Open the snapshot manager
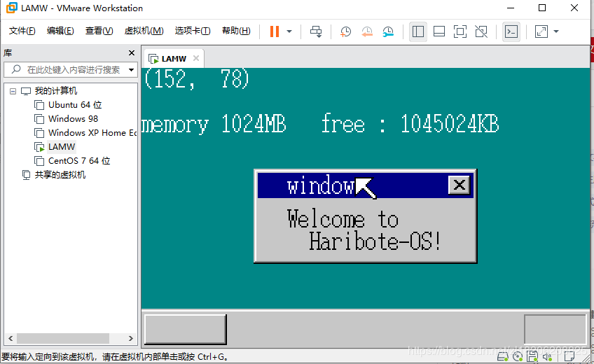 [x=388, y=31]
